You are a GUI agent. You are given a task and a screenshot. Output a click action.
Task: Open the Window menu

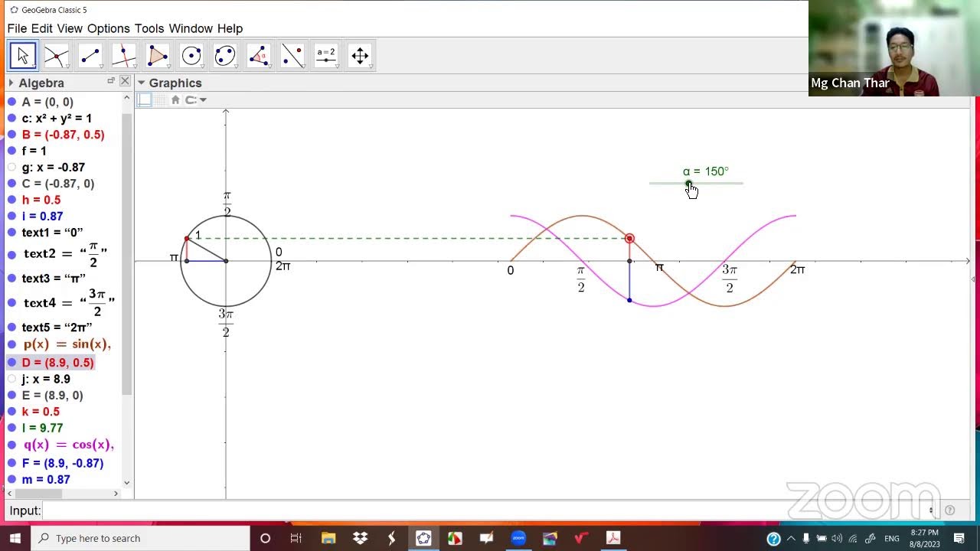coord(191,28)
